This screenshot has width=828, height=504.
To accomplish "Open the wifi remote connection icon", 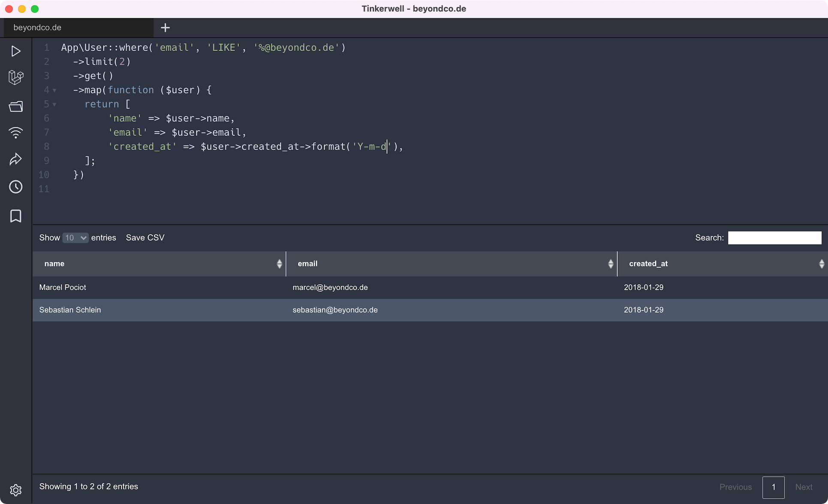I will (16, 133).
